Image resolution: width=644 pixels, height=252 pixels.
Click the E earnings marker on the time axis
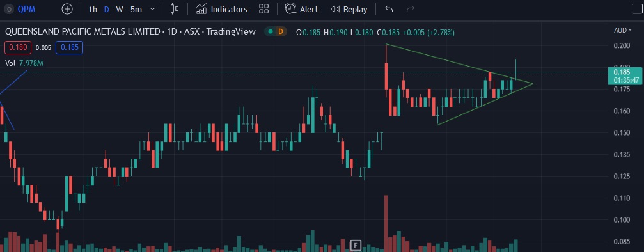point(356,246)
